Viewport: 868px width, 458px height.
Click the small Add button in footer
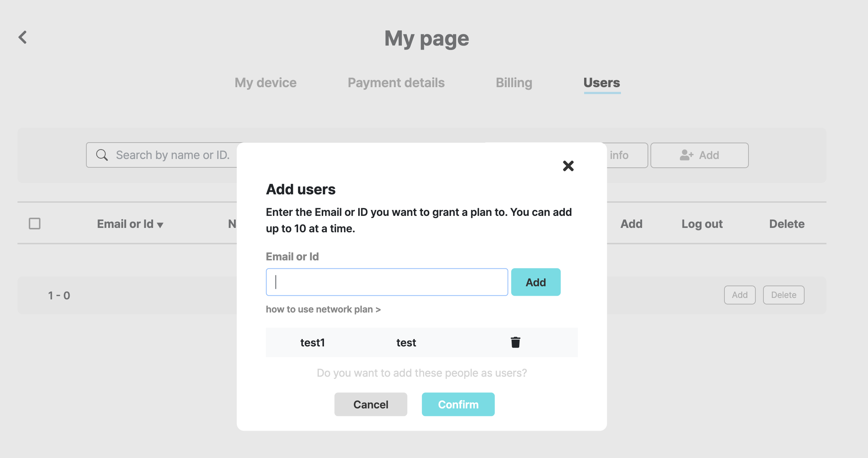(x=740, y=295)
